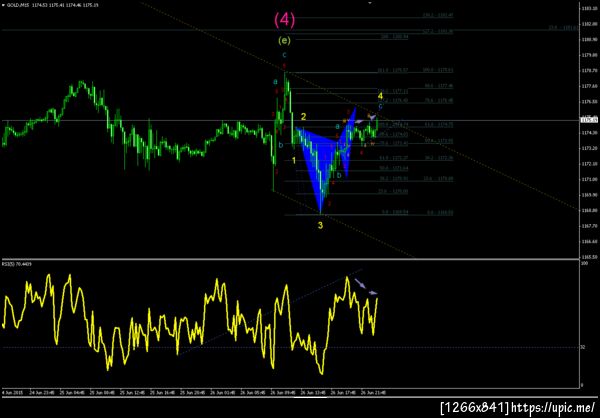Click the 1183.10 price scale value
Viewport: 600px width, 418px height.
pos(588,8)
